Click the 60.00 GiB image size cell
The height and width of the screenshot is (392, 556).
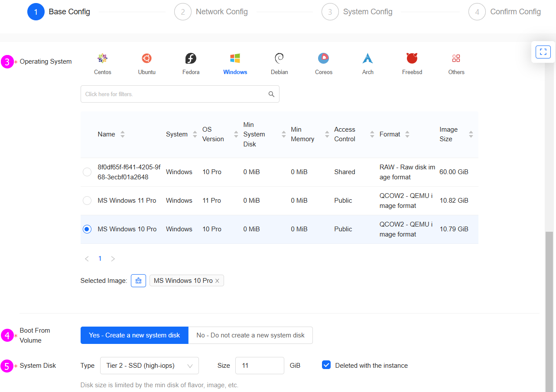tap(454, 172)
